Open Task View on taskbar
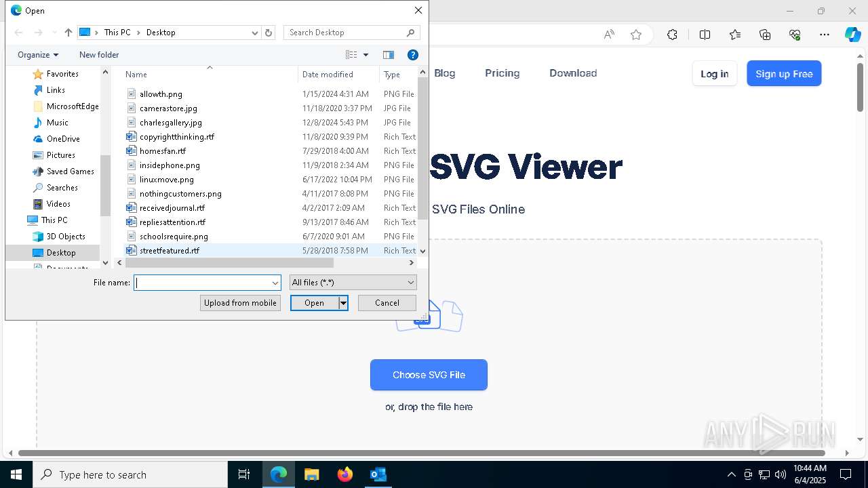This screenshot has width=868, height=488. click(244, 474)
